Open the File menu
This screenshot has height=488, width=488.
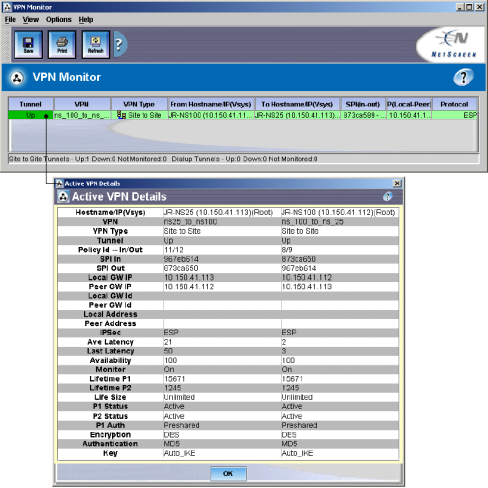tap(10, 20)
